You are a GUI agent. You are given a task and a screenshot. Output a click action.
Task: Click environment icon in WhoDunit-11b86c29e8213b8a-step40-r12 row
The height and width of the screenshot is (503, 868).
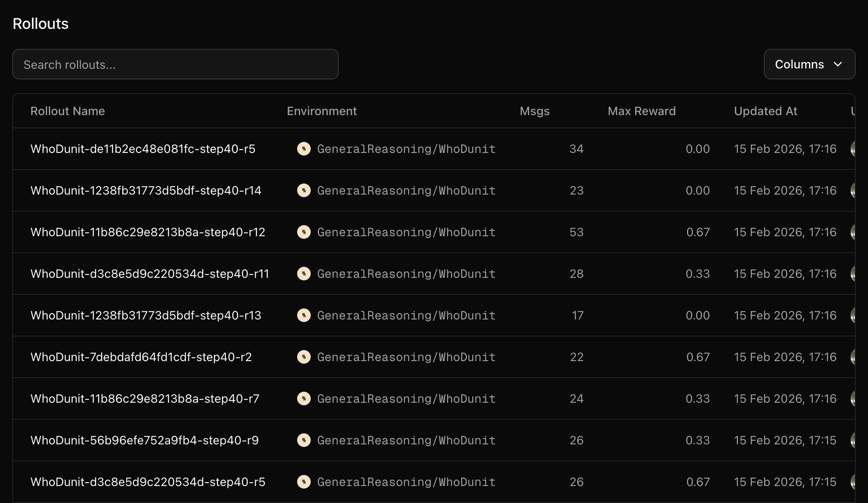304,232
